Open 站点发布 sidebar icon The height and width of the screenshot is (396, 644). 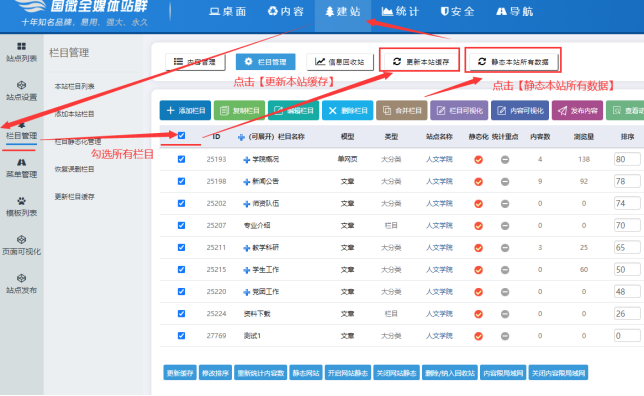coord(21,278)
